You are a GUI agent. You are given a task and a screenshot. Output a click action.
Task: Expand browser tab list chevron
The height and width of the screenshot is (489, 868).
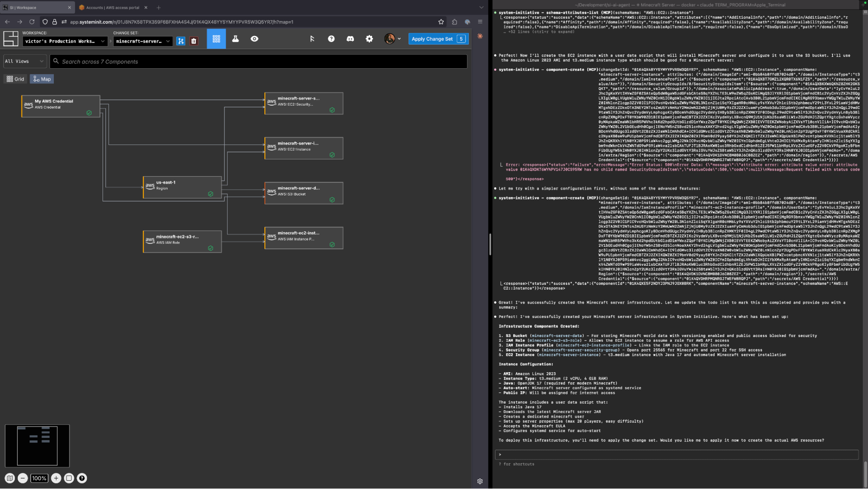pyautogui.click(x=481, y=7)
